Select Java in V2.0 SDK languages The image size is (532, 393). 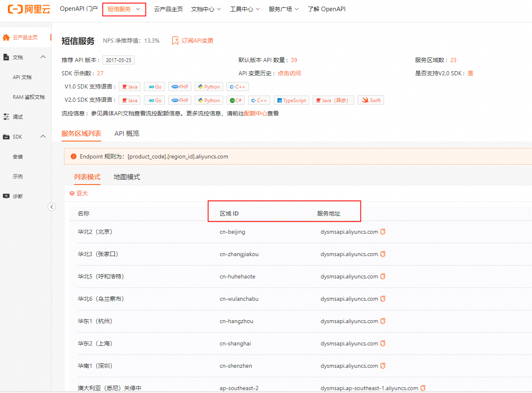pyautogui.click(x=129, y=100)
